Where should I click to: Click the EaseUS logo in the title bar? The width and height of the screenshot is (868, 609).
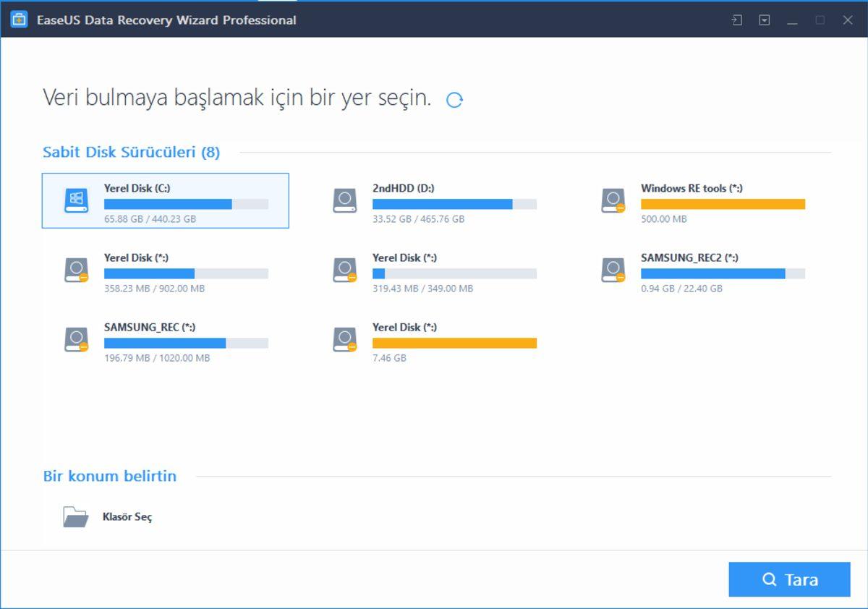[x=20, y=20]
